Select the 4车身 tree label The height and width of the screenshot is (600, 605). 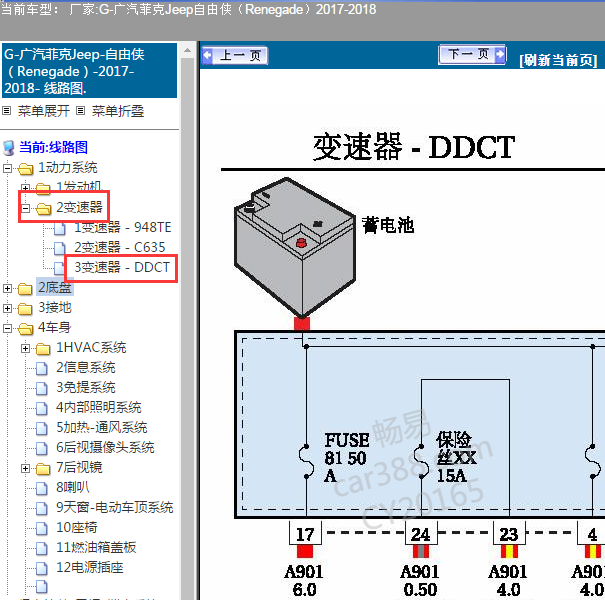click(x=54, y=328)
